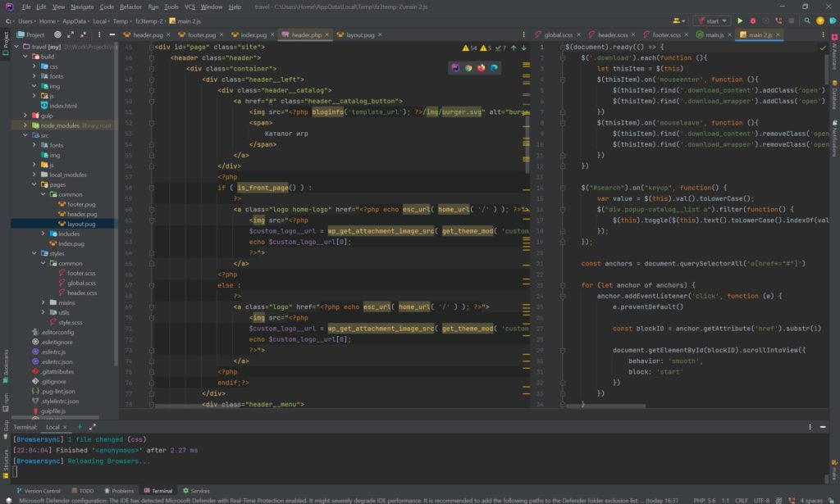Collapse all in the Project panel

82,35
